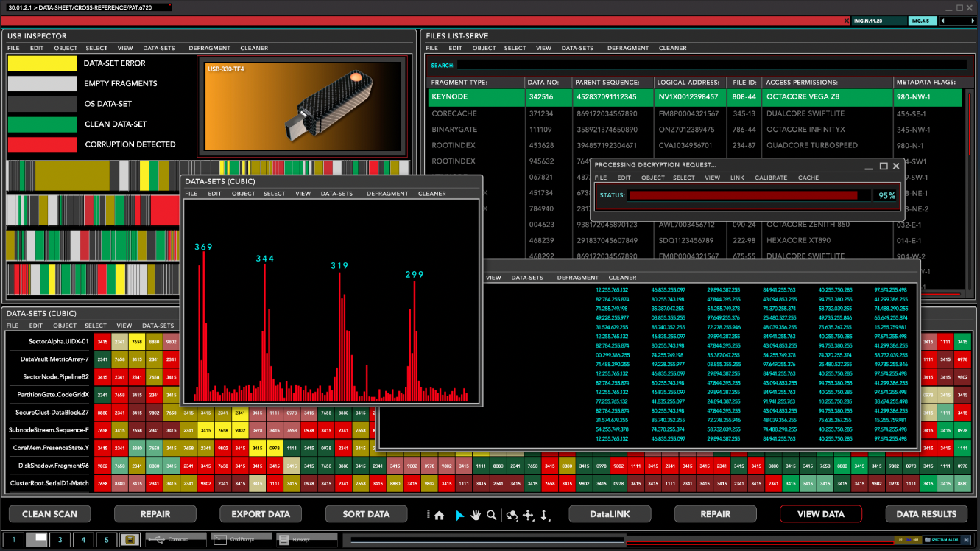Go to the home icon in bottom toolbar
This screenshot has width=980, height=551.
(x=439, y=516)
